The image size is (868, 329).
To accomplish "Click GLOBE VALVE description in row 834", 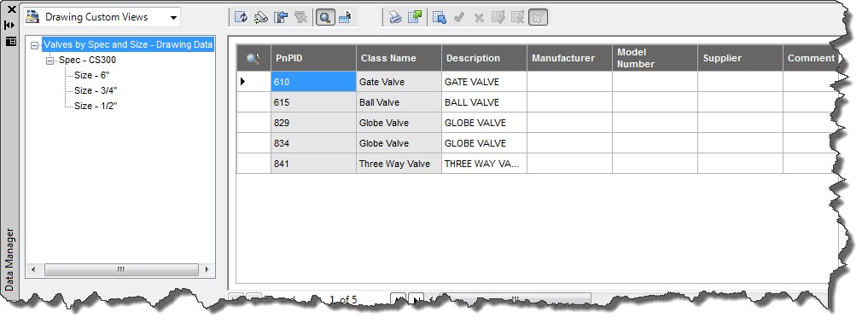I will (x=485, y=143).
